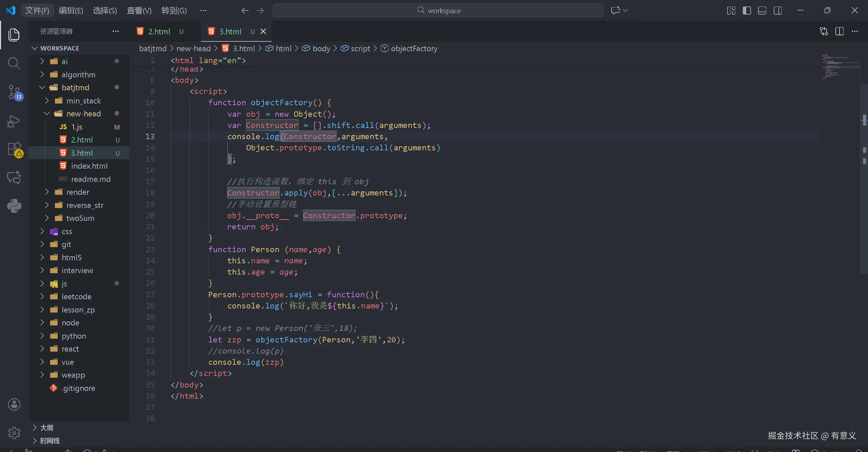Expand the 时间线 timeline section
Image resolution: width=868 pixels, height=452 pixels.
pyautogui.click(x=79, y=440)
